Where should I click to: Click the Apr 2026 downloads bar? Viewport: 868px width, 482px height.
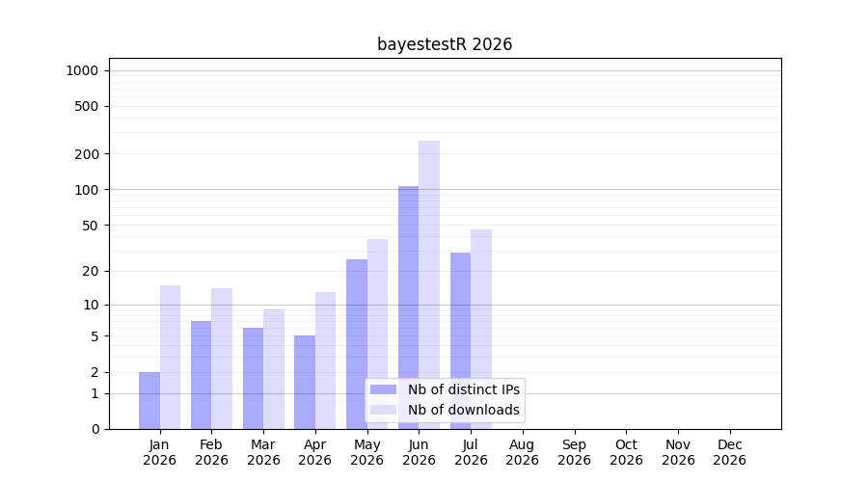[326, 361]
